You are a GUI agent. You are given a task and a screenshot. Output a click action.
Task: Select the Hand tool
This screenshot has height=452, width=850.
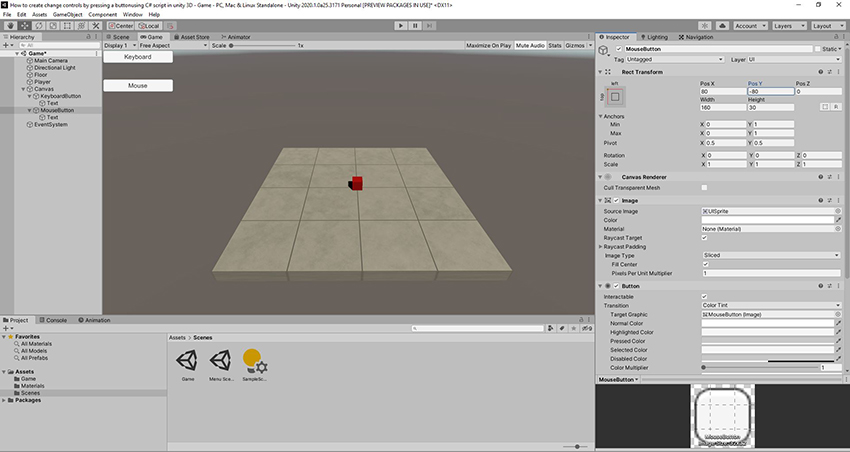pos(10,25)
